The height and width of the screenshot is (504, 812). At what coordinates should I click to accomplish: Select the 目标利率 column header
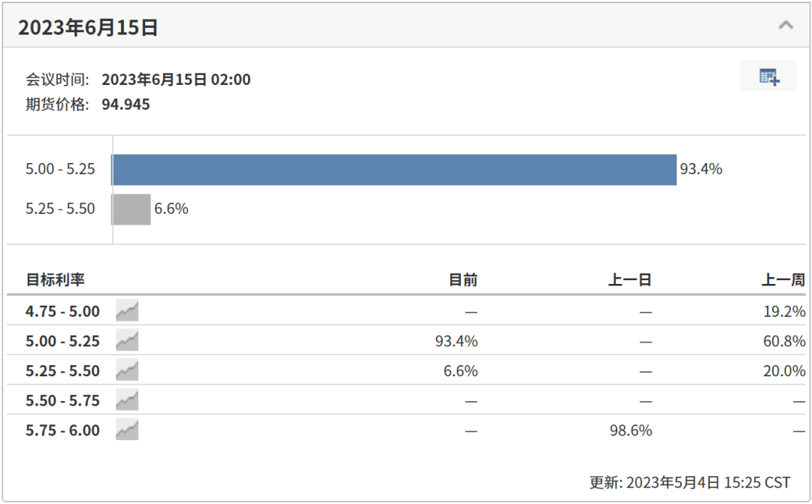(55, 280)
